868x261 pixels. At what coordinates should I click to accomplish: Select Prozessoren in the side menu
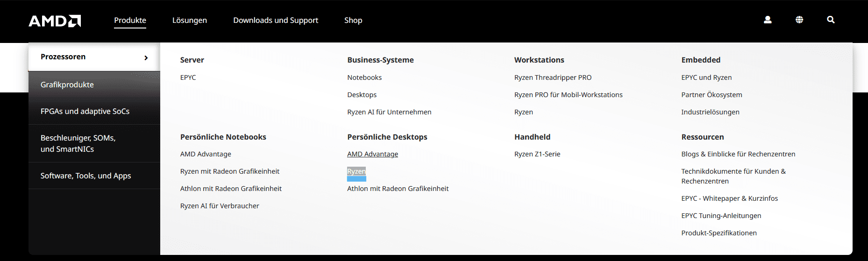94,57
